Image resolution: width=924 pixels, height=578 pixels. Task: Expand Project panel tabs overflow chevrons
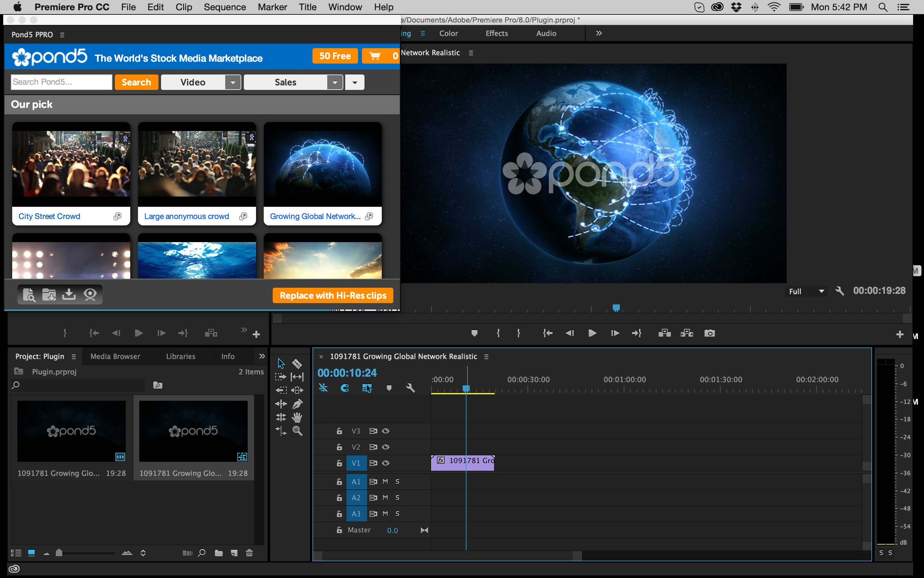tap(262, 356)
